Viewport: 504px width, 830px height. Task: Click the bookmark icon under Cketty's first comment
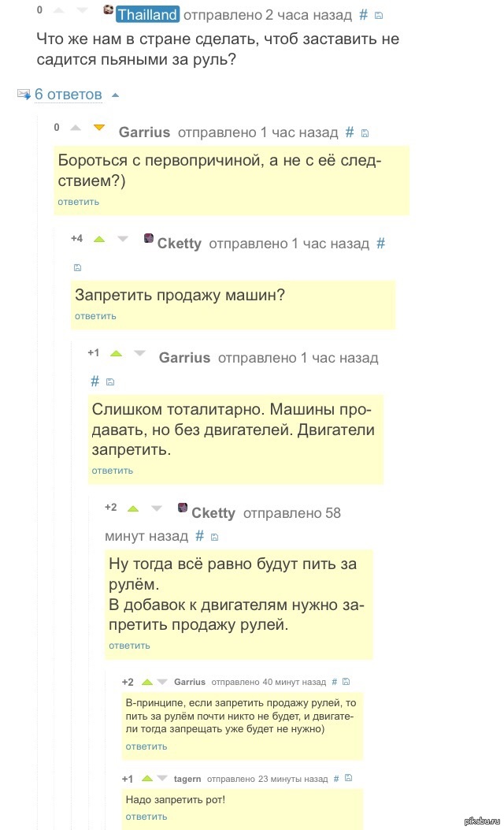[x=76, y=267]
